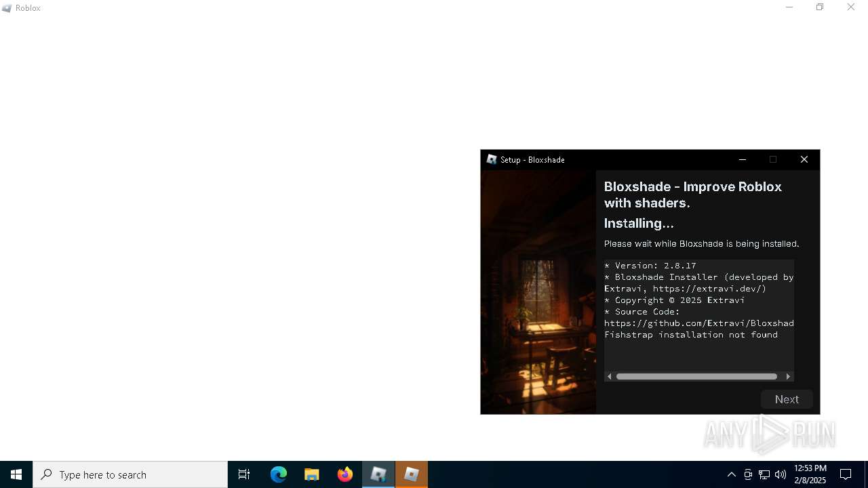868x488 pixels.
Task: Click the Next button in Bloxshade setup
Action: tap(787, 399)
